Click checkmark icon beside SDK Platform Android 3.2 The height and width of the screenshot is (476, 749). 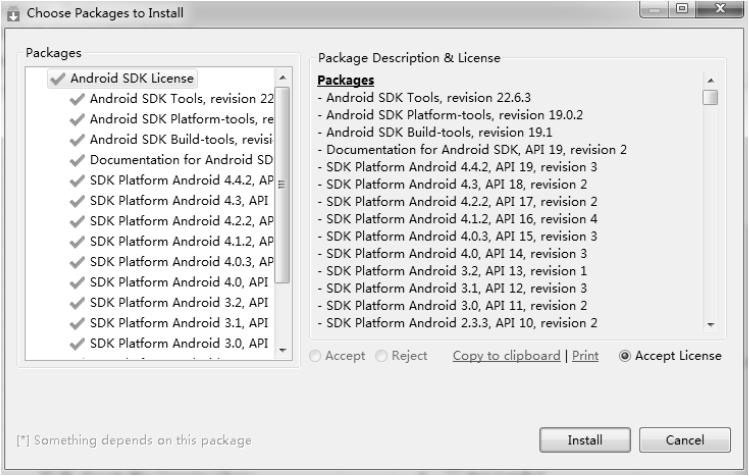tap(77, 302)
